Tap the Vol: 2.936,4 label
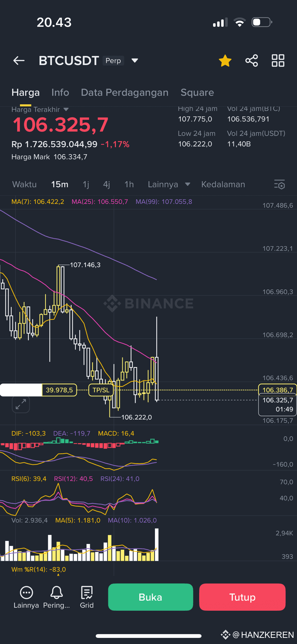Viewport: 297px width, 644px height. click(29, 520)
